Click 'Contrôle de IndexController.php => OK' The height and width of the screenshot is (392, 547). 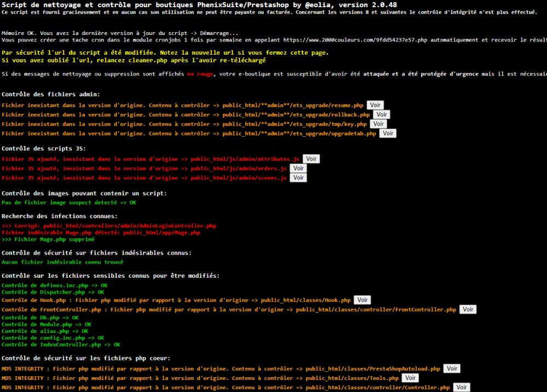[61, 344]
